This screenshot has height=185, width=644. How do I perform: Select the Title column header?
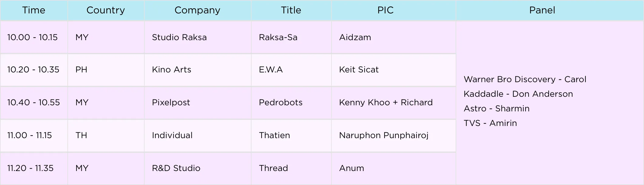(x=291, y=10)
